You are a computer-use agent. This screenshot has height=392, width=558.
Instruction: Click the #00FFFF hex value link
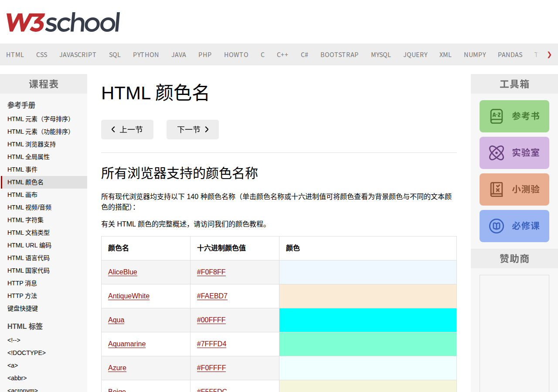211,320
